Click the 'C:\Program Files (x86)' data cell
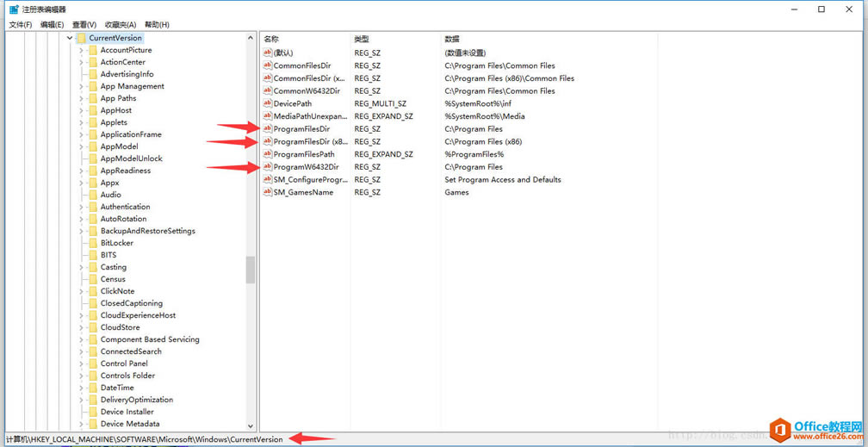Screen dimensions: 868x447 point(483,142)
